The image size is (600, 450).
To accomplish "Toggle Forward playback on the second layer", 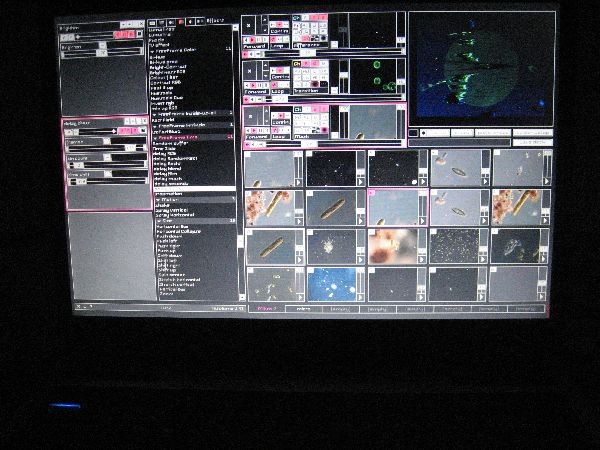I will coord(255,90).
